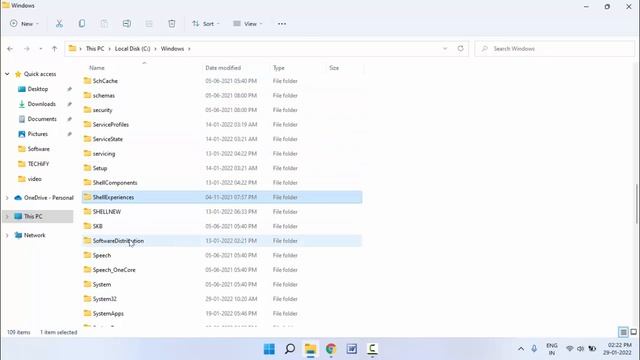640x360 pixels.
Task: Select Local Disk (C:) breadcrumb
Action: [x=133, y=49]
